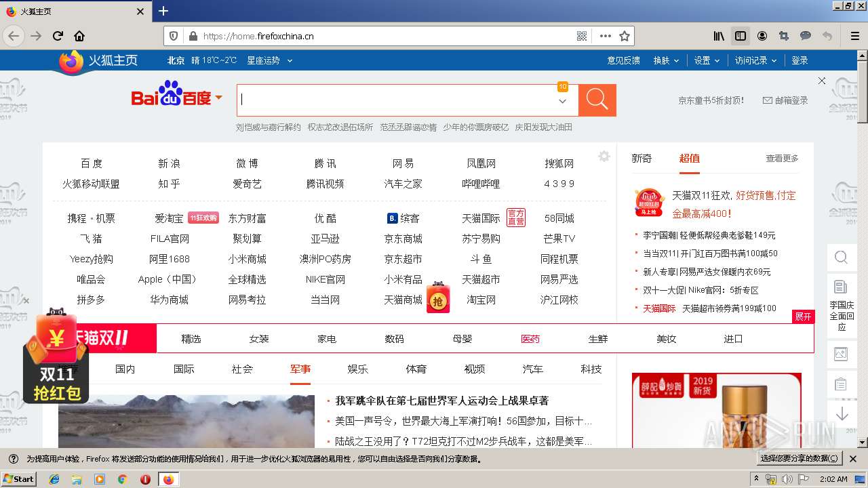This screenshot has width=868, height=488.
Task: Select the 新奇 tab
Action: [x=642, y=158]
